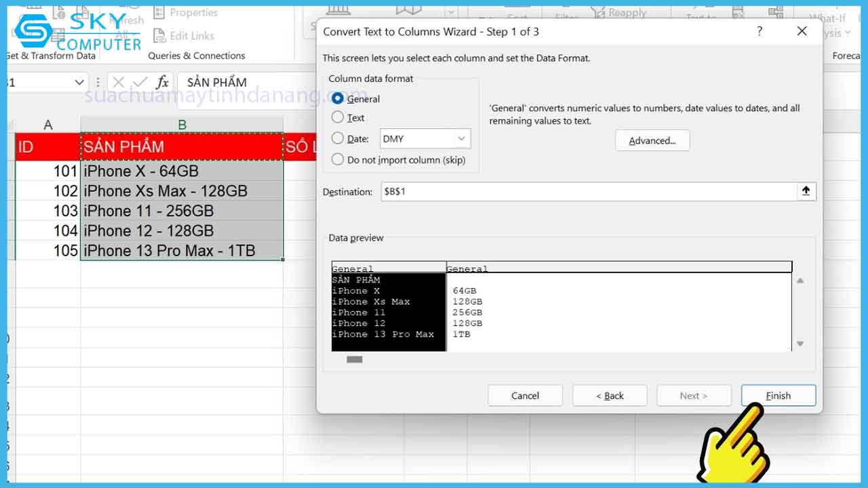The height and width of the screenshot is (488, 868).
Task: Click the data preview horizontal scrollbar thumb
Action: (355, 359)
